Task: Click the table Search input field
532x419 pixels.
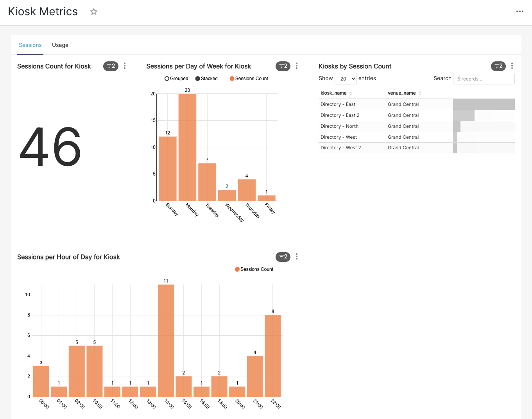Action: coord(484,79)
